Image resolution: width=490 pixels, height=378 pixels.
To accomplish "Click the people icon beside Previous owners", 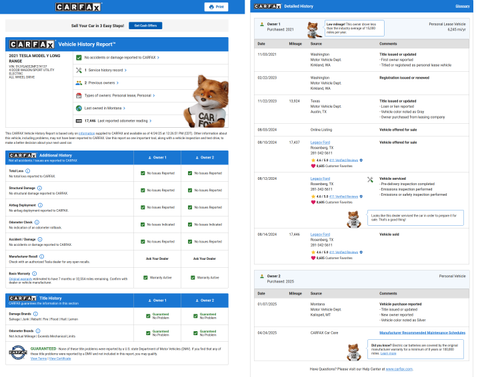I will point(79,83).
